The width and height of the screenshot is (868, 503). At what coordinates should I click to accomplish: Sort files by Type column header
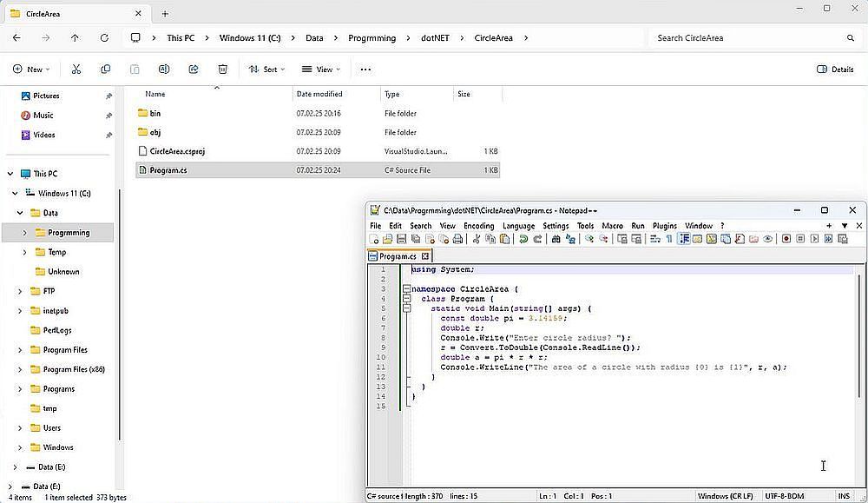coord(392,94)
